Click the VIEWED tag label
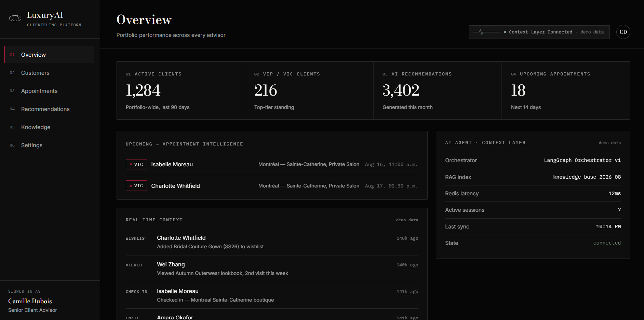 click(x=134, y=265)
